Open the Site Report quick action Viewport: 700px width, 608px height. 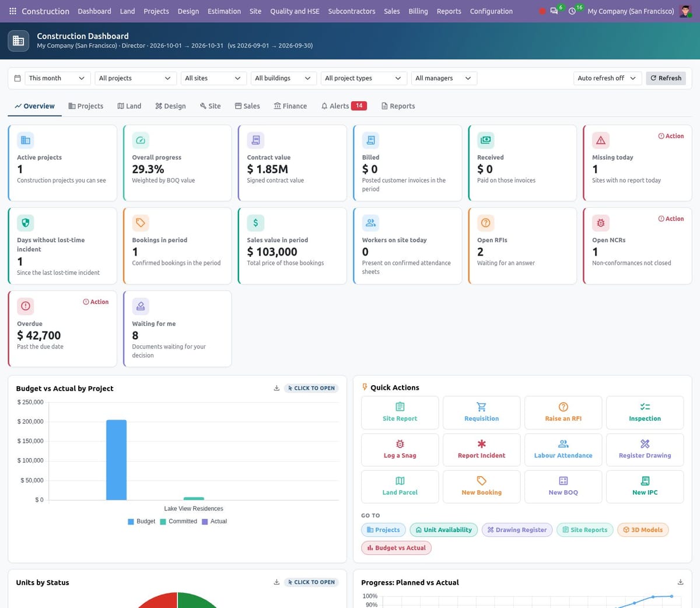pyautogui.click(x=400, y=413)
